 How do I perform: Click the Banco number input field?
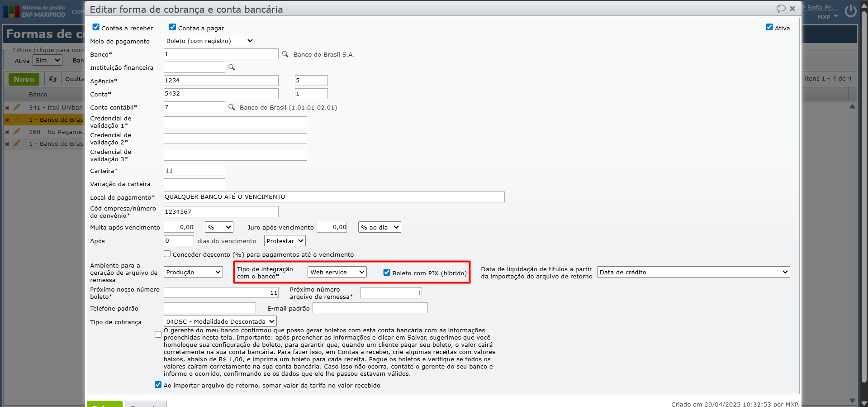point(221,54)
